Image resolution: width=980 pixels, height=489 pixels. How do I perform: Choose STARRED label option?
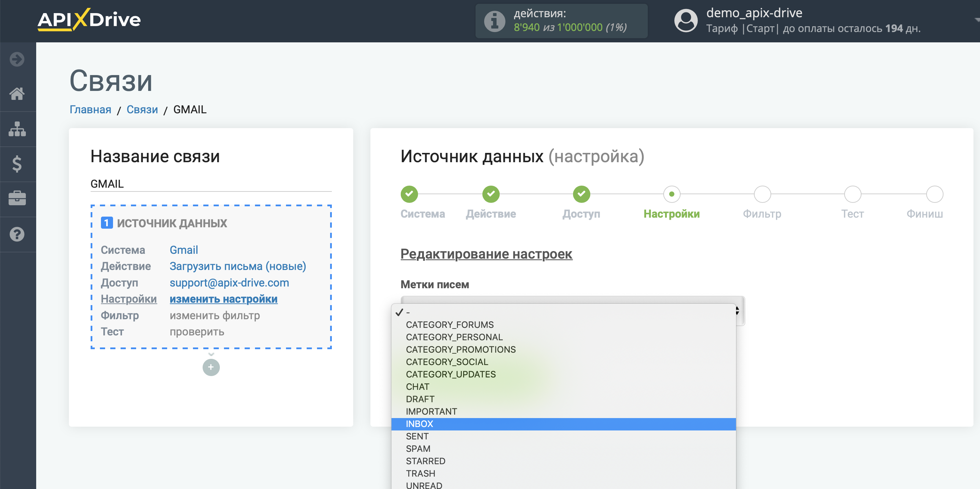[x=563, y=461]
